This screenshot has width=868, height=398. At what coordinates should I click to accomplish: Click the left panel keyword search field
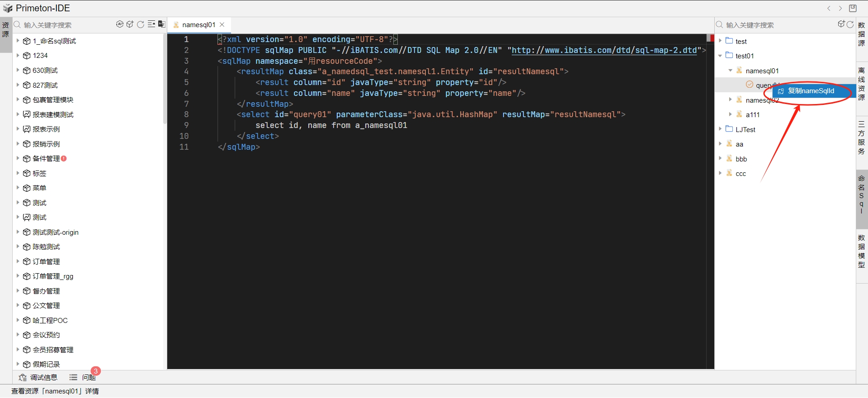[x=63, y=25]
